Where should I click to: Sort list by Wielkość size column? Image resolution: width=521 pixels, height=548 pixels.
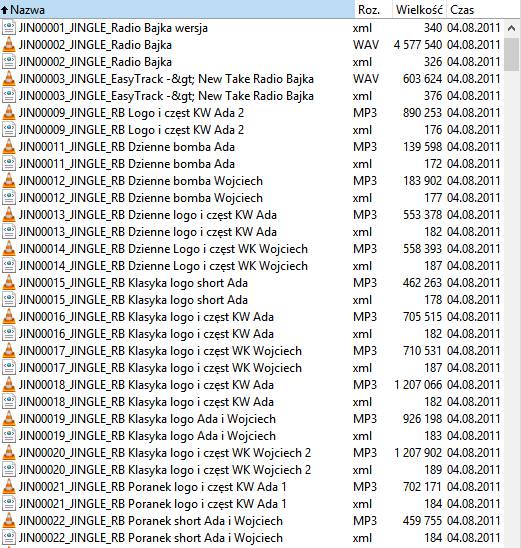point(419,9)
